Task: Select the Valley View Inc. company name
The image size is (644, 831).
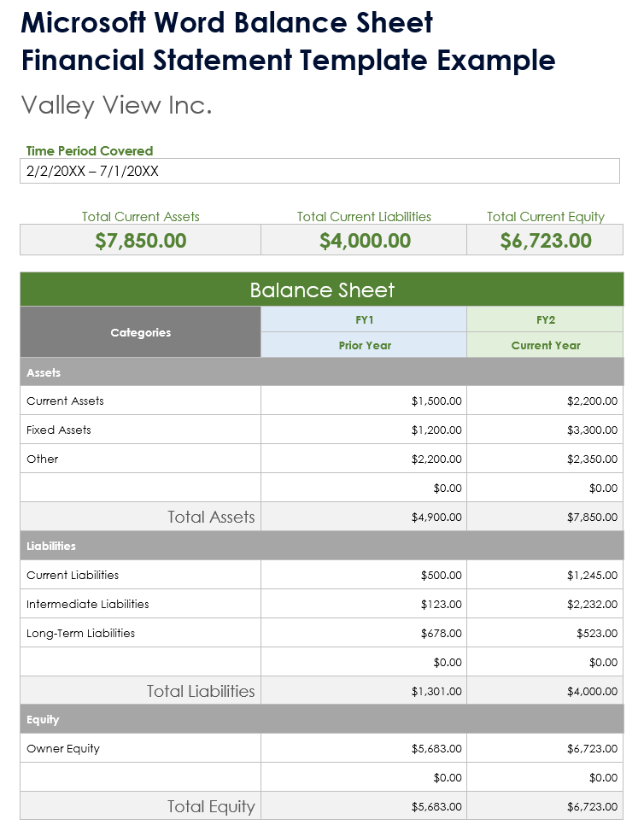Action: pos(116,105)
